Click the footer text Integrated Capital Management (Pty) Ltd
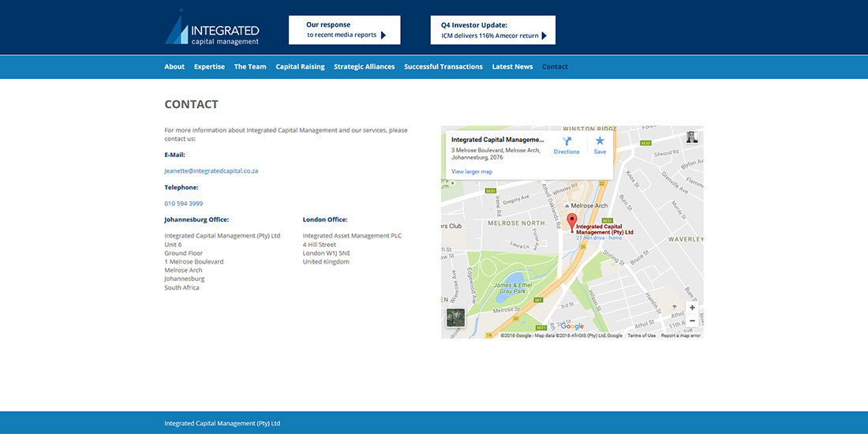 (x=222, y=424)
